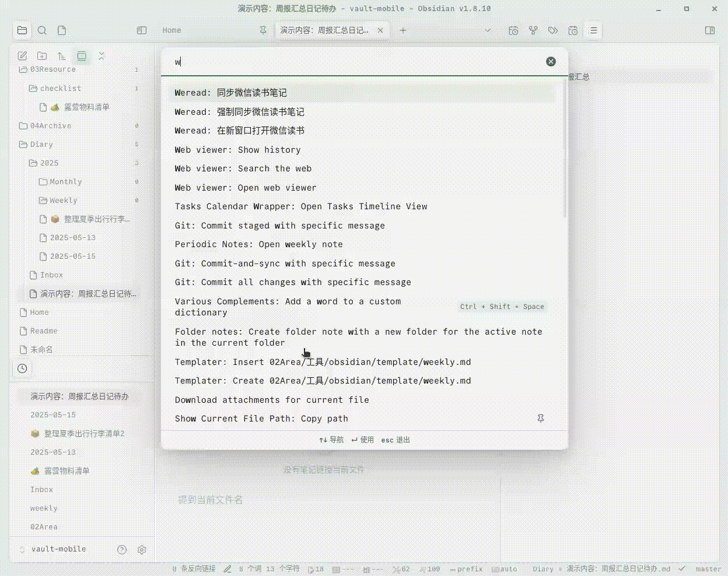Open the graph view icon in tab bar
The height and width of the screenshot is (576, 728).
click(x=533, y=30)
